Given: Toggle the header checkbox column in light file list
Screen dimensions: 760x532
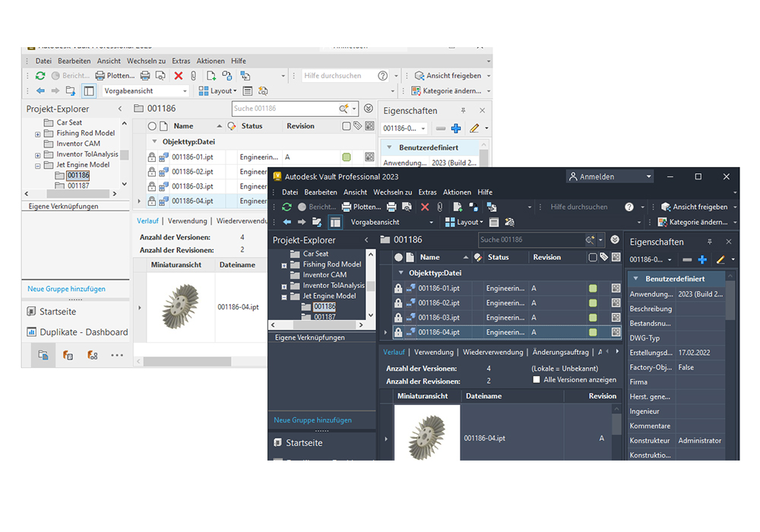Looking at the screenshot, I should pos(347,126).
